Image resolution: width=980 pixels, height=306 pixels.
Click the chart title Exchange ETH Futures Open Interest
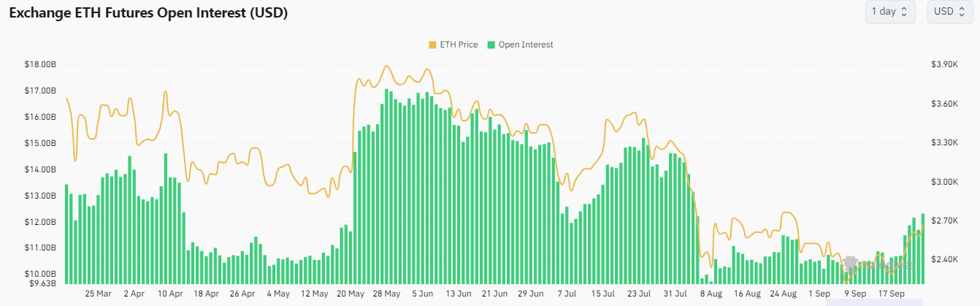coord(148,13)
